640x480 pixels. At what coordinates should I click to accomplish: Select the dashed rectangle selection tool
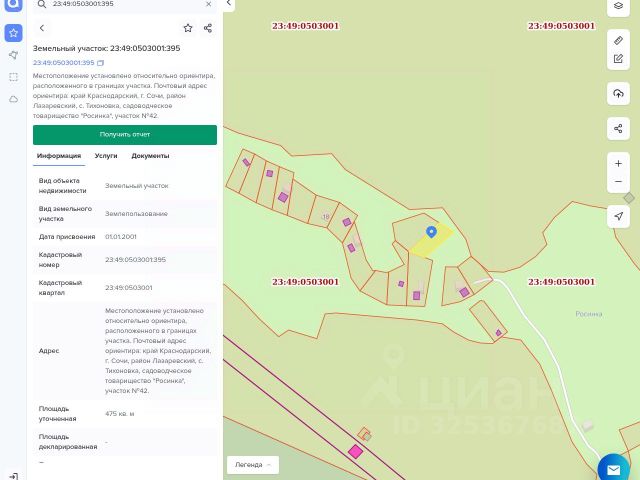(x=13, y=77)
